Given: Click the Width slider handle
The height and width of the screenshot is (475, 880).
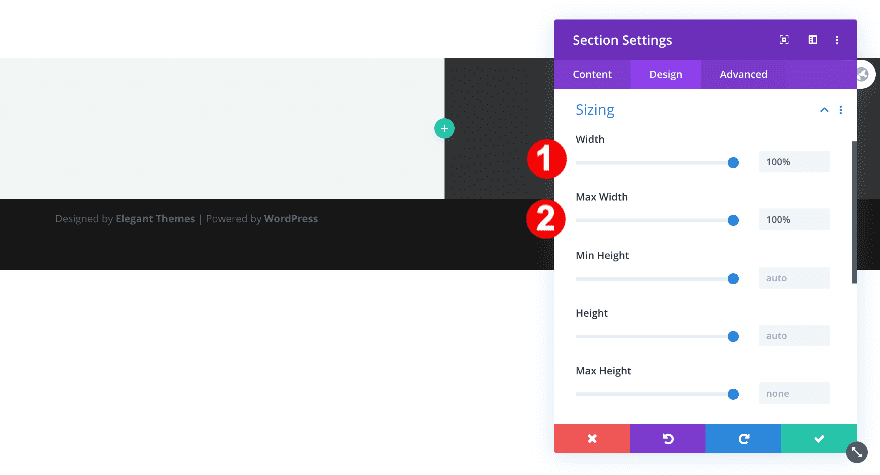Looking at the screenshot, I should 733,162.
